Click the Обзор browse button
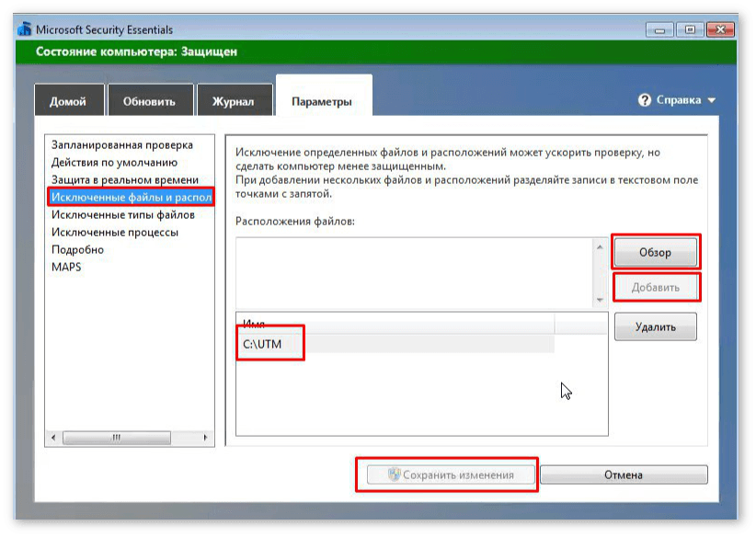This screenshot has width=756, height=537. (x=655, y=252)
